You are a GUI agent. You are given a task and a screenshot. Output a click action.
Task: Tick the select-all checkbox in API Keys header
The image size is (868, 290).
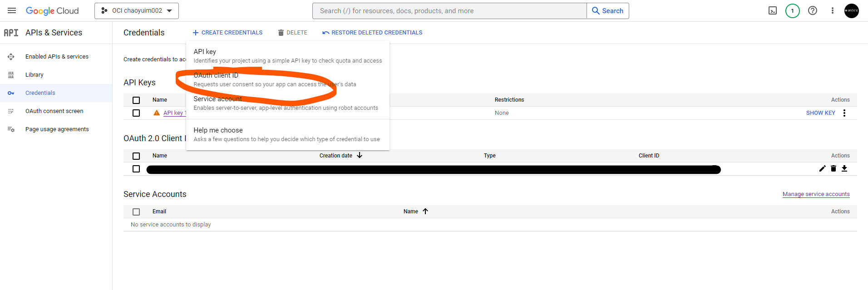point(136,100)
